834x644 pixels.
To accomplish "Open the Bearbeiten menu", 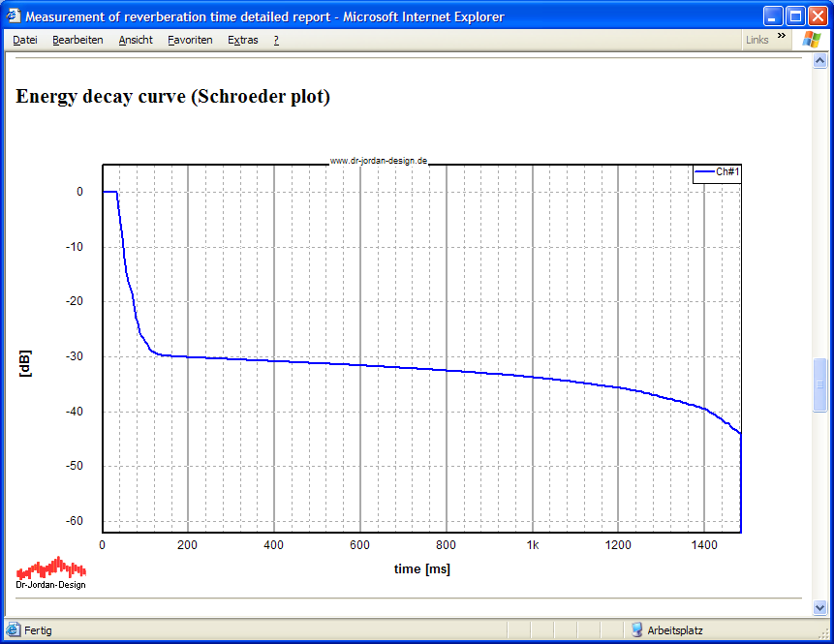I will (x=77, y=40).
